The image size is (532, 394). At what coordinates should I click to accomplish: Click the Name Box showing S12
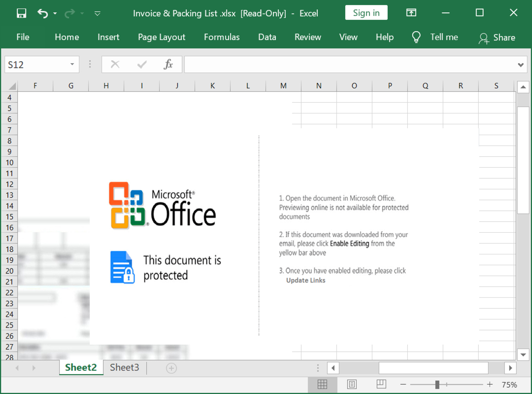tap(36, 65)
